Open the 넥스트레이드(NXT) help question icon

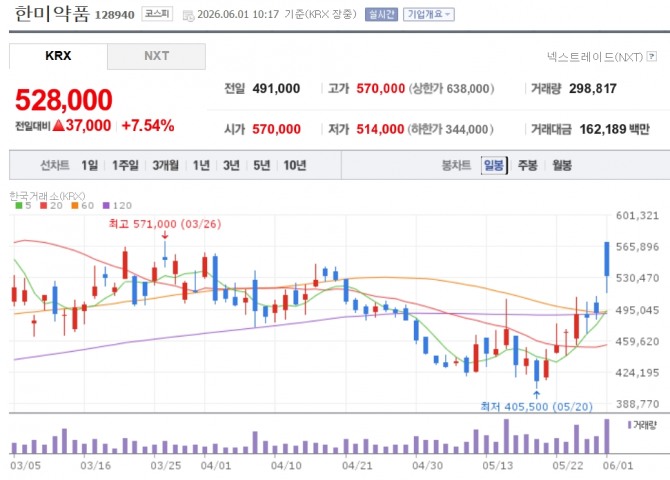(652, 56)
